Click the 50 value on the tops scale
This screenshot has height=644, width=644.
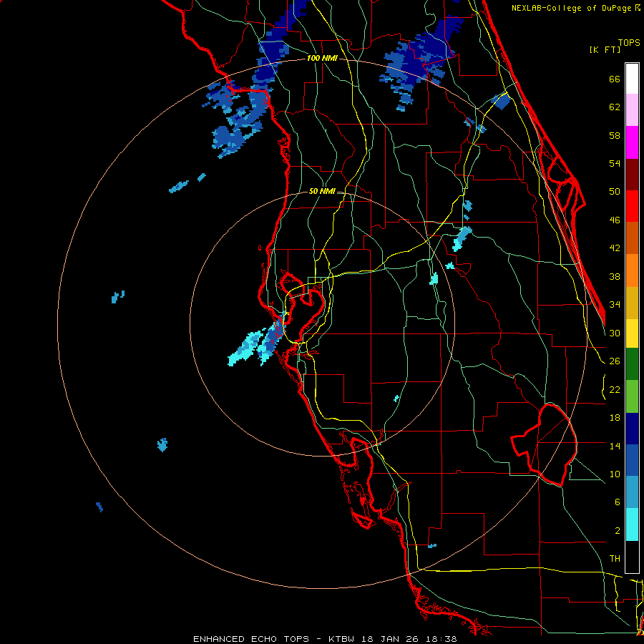point(615,192)
